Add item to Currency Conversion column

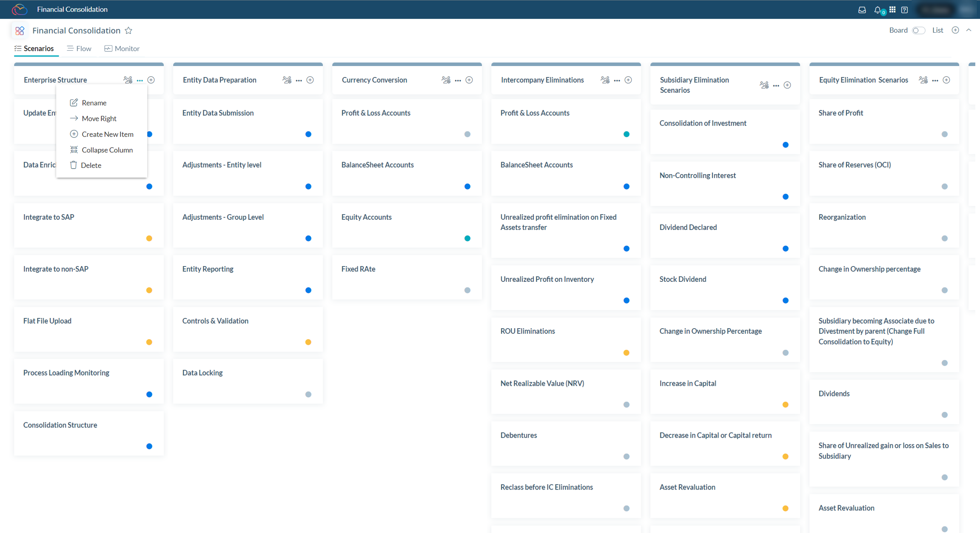(x=469, y=80)
